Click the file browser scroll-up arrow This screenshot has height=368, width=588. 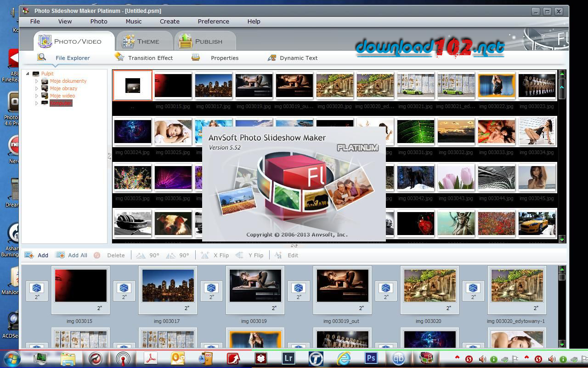pos(562,74)
